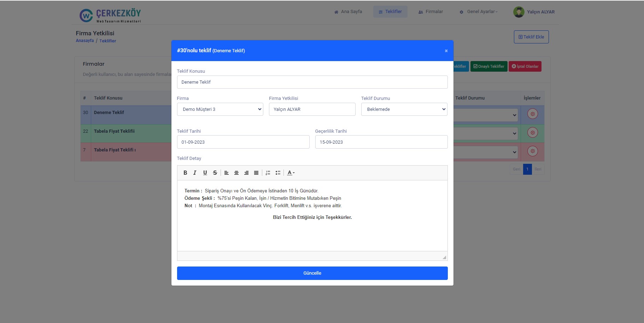Go to the Firmalar menu item
Viewport: 644px width, 323px height.
431,12
